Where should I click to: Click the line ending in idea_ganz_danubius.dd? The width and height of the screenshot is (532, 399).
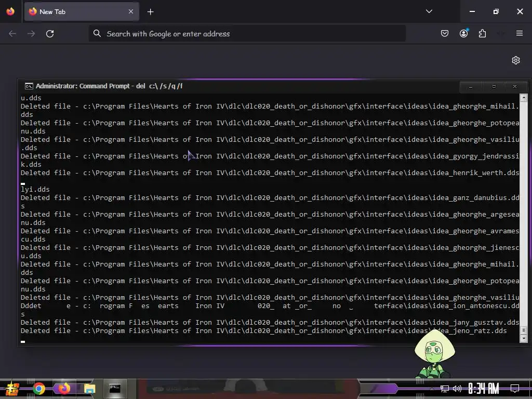(x=270, y=198)
